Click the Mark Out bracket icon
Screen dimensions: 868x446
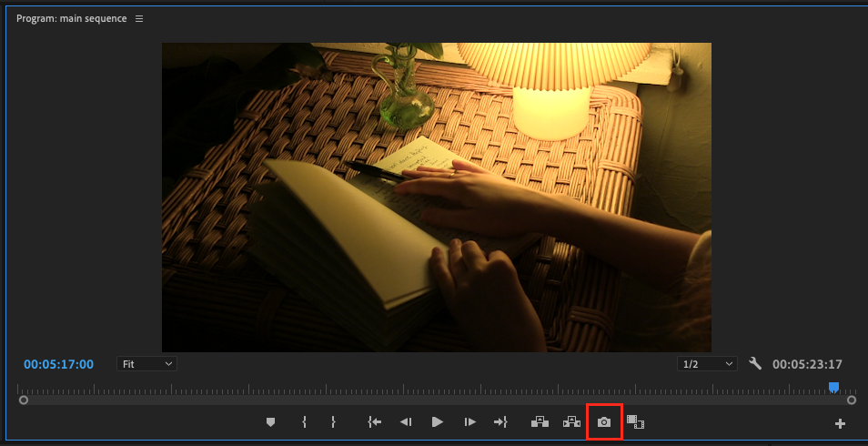click(x=333, y=422)
